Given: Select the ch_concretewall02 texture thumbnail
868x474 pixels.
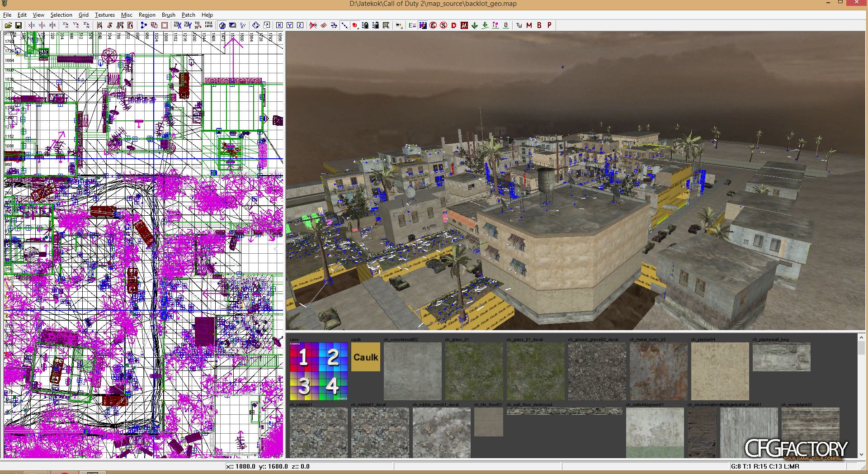Looking at the screenshot, I should (412, 371).
